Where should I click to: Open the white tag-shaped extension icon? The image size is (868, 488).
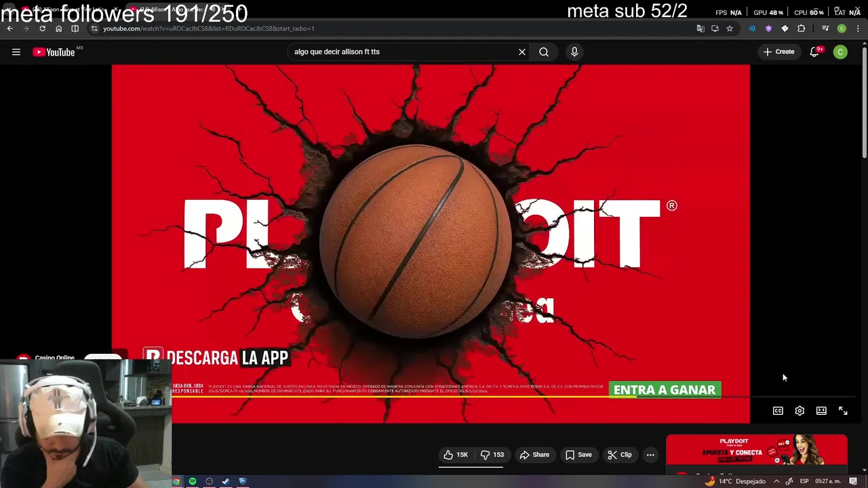click(x=785, y=28)
